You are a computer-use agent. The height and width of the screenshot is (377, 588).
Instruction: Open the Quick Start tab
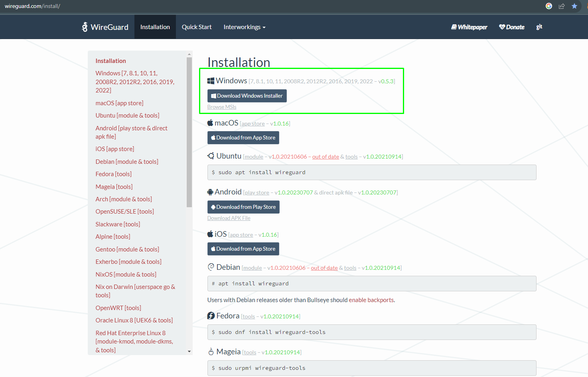197,27
